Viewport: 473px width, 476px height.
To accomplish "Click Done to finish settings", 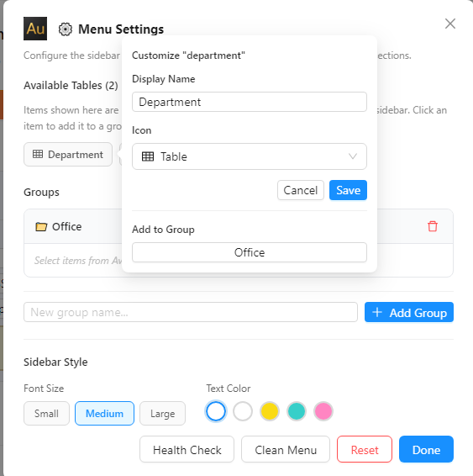I will [x=426, y=449].
